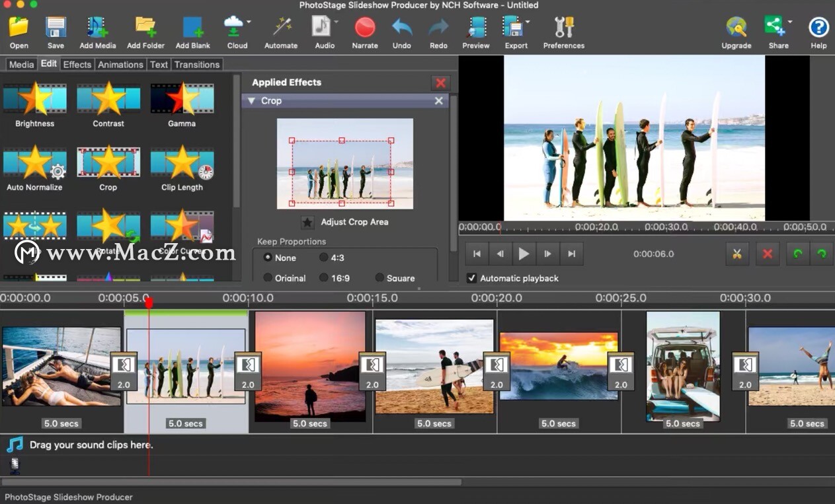Open the Audio dropdown arrow
The height and width of the screenshot is (504, 835).
pos(336,22)
